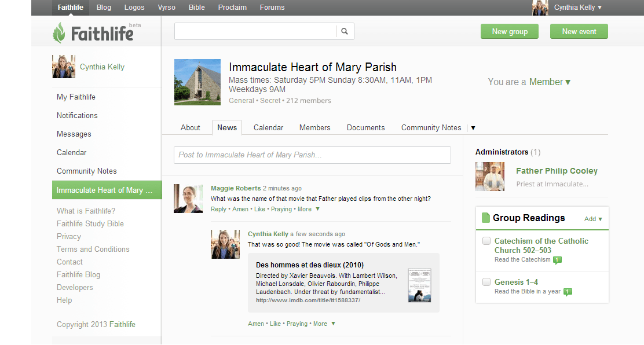Click Father Philip Cooley administrator photo
This screenshot has width=644, height=345.
(490, 177)
